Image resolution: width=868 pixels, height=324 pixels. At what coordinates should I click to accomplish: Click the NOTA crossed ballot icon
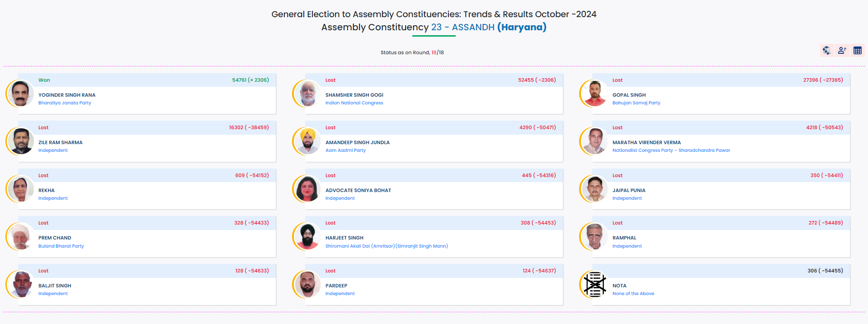point(594,284)
